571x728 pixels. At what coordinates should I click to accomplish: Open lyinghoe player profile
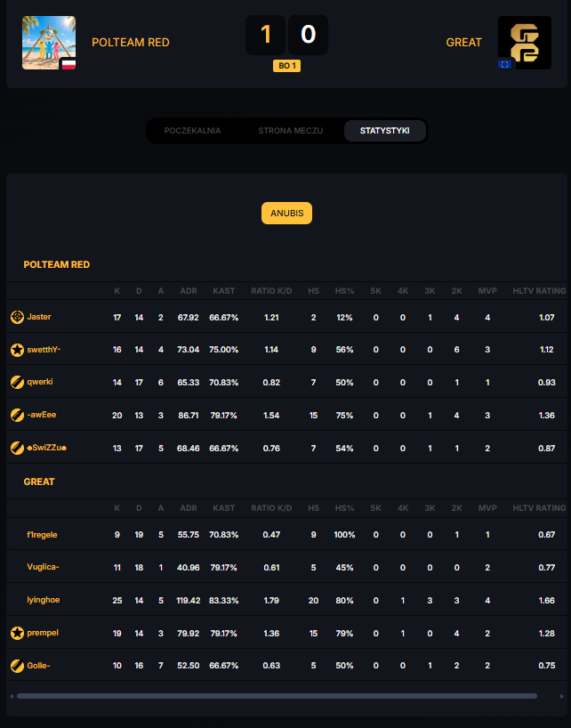click(44, 600)
